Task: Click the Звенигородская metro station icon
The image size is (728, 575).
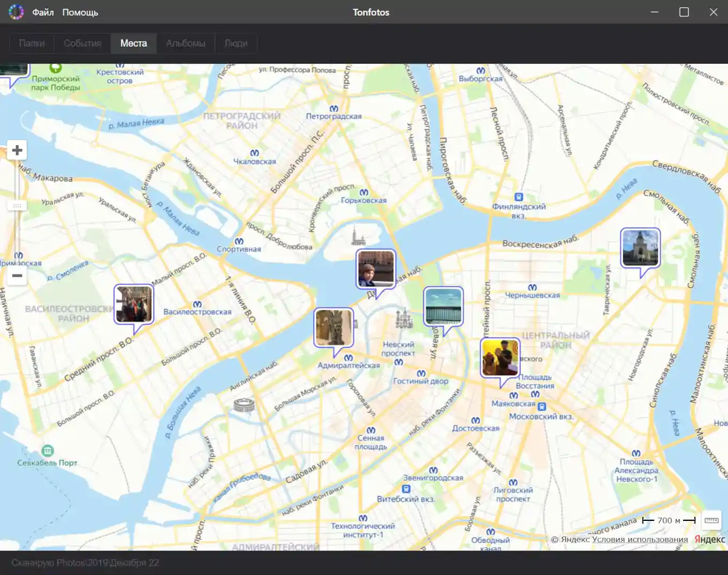Action: coord(433,469)
